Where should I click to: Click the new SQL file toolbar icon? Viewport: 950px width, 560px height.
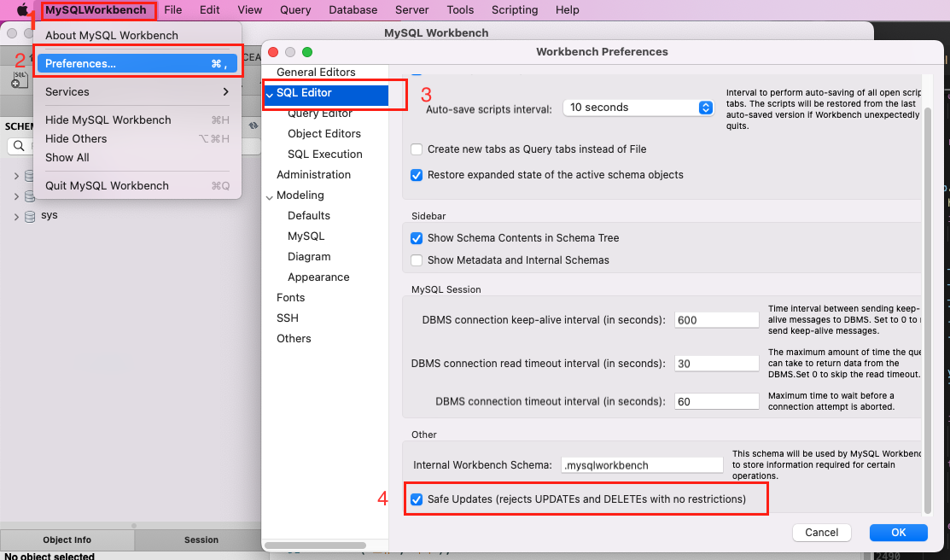pos(20,79)
